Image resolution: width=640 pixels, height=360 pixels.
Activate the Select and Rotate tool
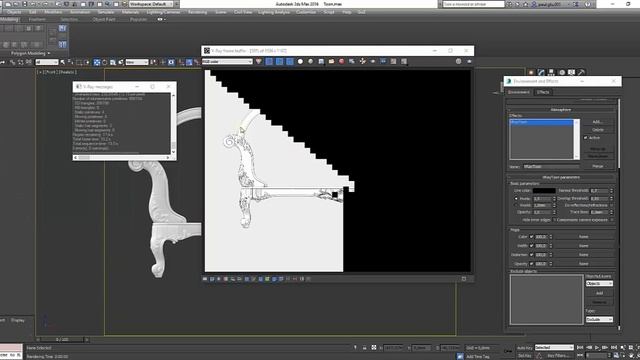(x=104, y=62)
